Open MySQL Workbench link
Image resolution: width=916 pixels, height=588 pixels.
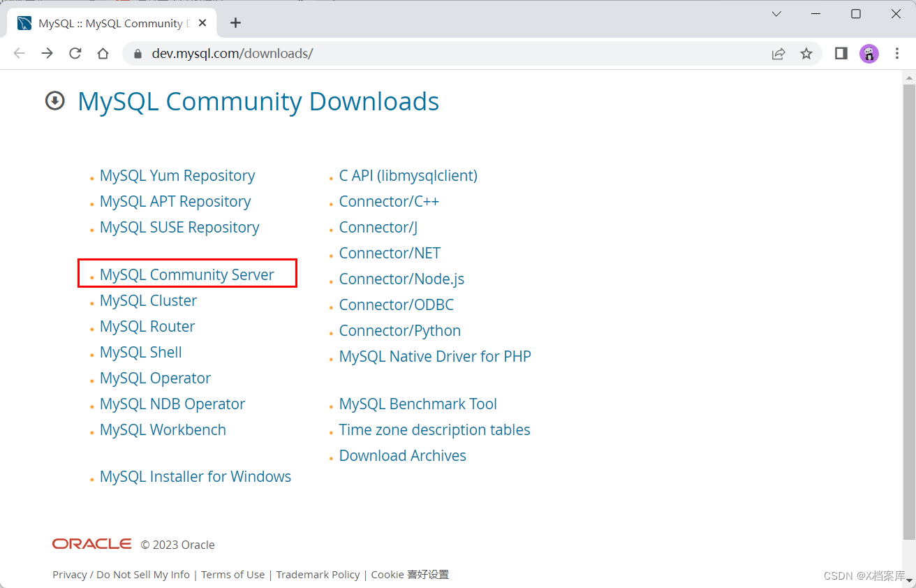pyautogui.click(x=163, y=429)
